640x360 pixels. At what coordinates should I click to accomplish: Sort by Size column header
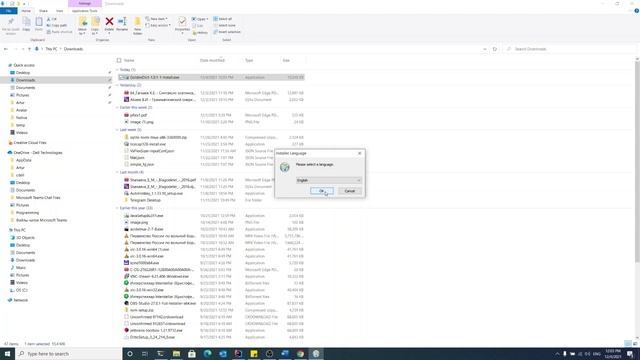286,60
